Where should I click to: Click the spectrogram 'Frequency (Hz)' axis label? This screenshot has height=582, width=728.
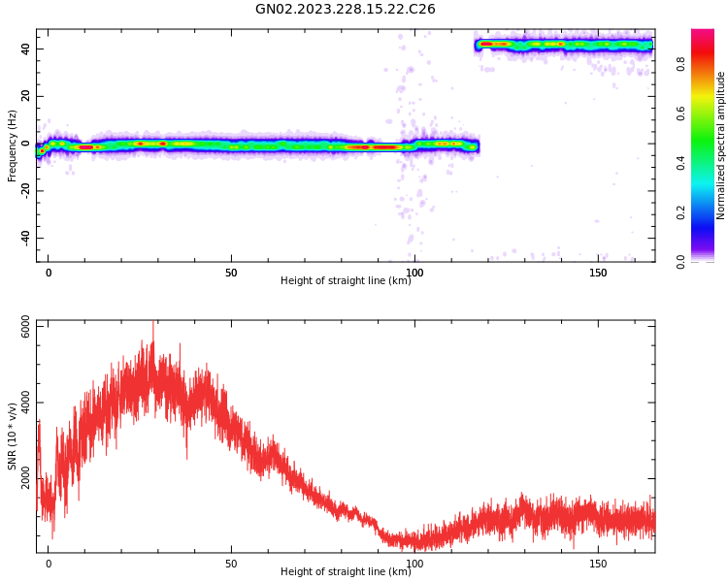point(12,145)
